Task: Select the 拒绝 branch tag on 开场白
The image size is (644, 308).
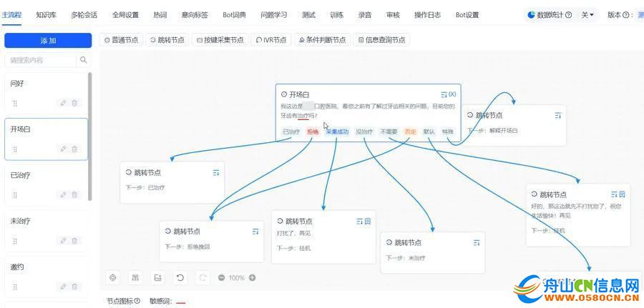Action: point(313,131)
